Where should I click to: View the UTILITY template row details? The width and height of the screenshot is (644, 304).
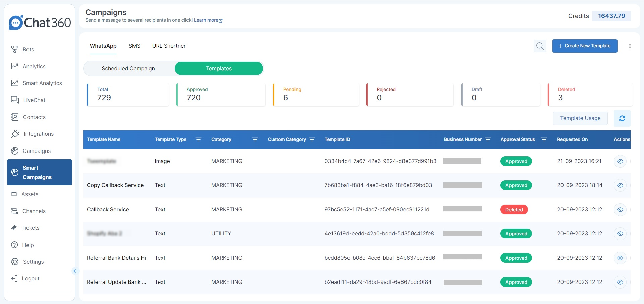coord(620,234)
